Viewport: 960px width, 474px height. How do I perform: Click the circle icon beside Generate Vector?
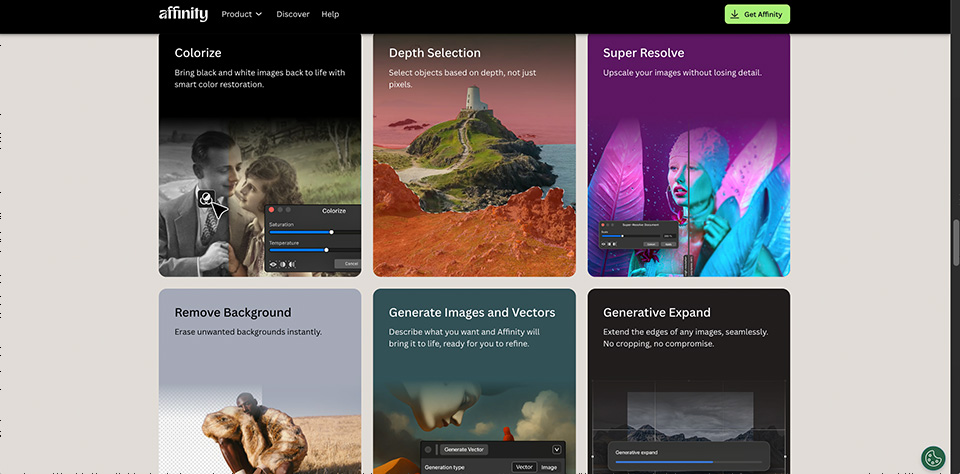(x=428, y=450)
